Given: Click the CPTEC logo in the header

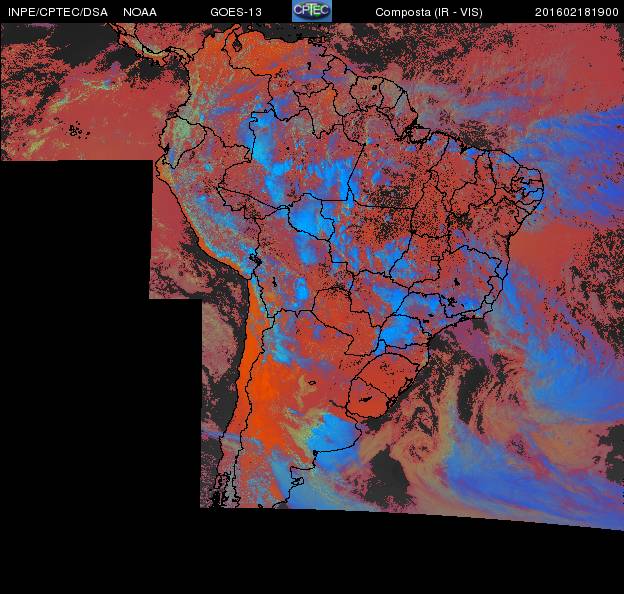Looking at the screenshot, I should click(x=311, y=11).
